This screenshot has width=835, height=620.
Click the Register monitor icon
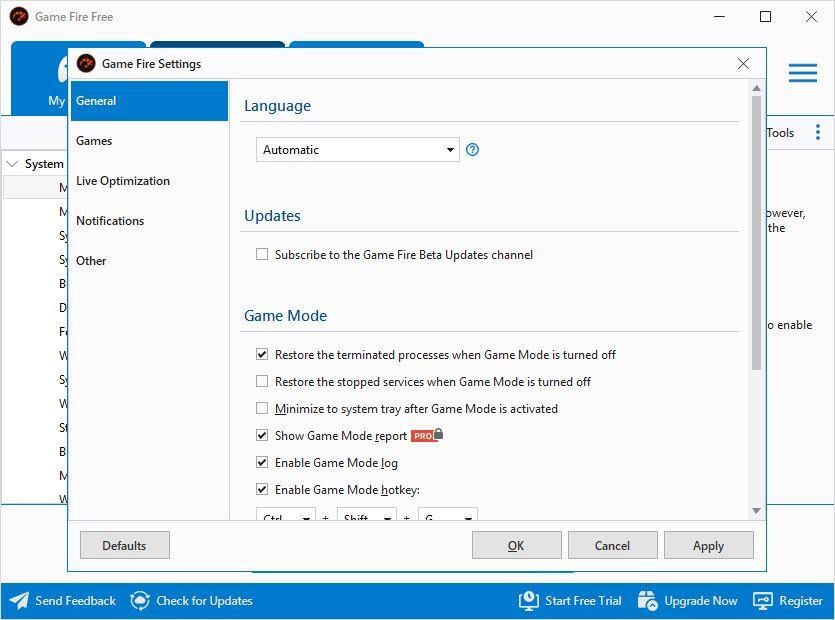point(763,601)
